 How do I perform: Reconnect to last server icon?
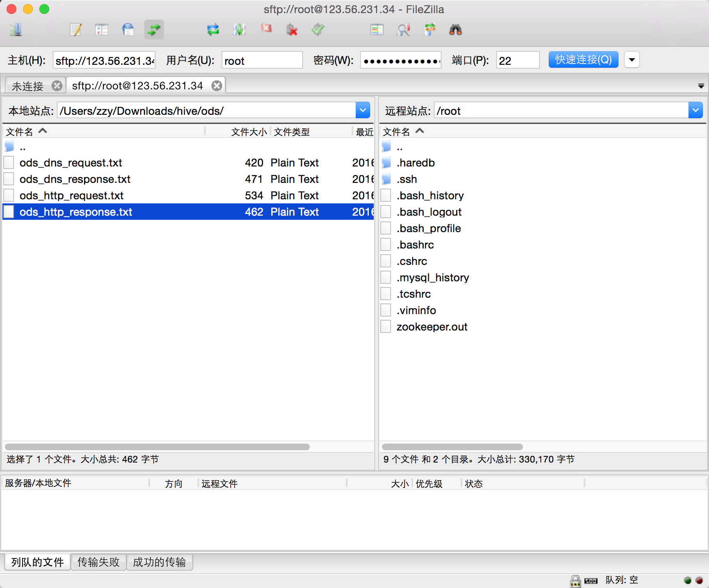[x=318, y=30]
